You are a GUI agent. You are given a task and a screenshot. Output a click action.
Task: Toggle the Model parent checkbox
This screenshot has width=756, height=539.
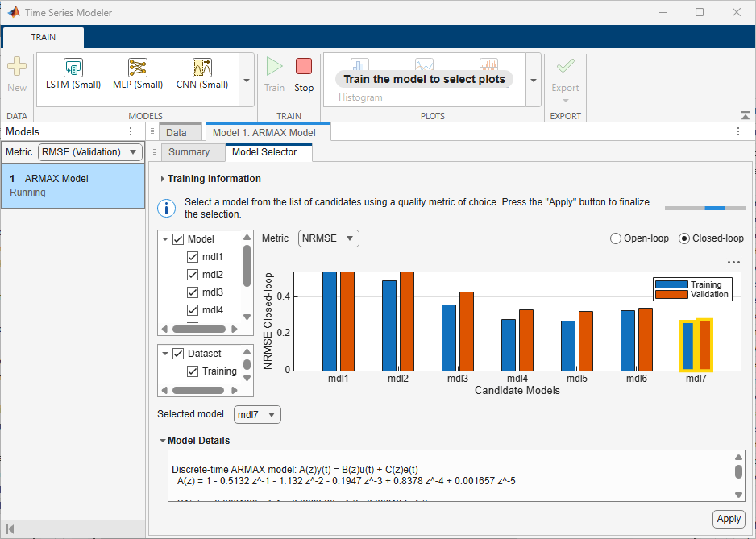(178, 239)
